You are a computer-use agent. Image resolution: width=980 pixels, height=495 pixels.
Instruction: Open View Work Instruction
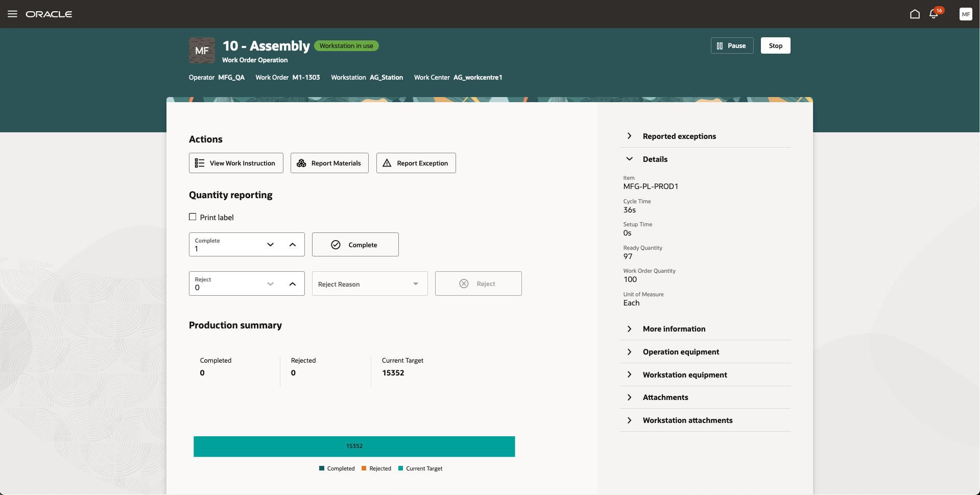click(x=236, y=163)
